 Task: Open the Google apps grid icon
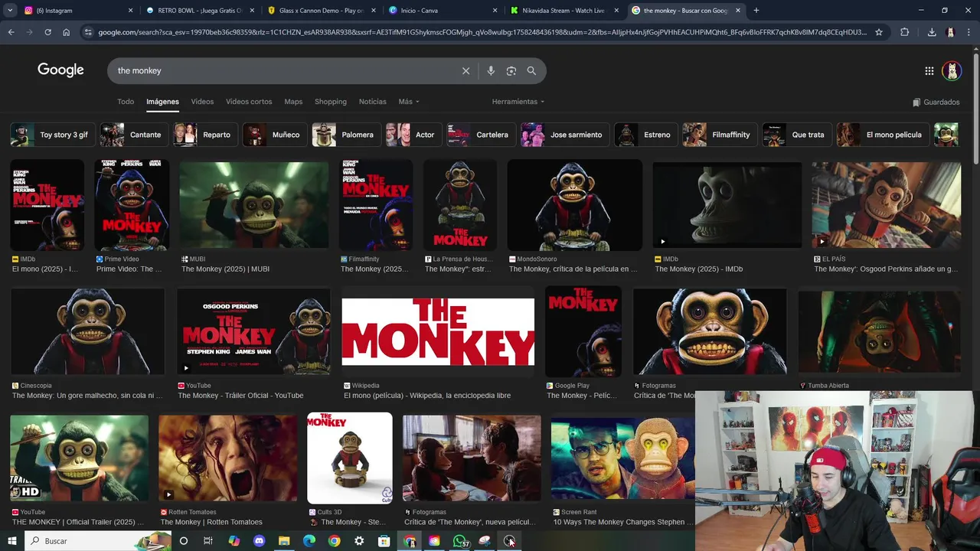coord(929,70)
